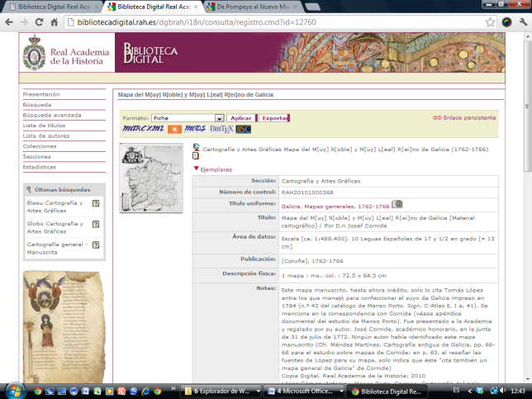This screenshot has height=399, width=532.
Task: Open the browser home page icon
Action: tap(54, 22)
